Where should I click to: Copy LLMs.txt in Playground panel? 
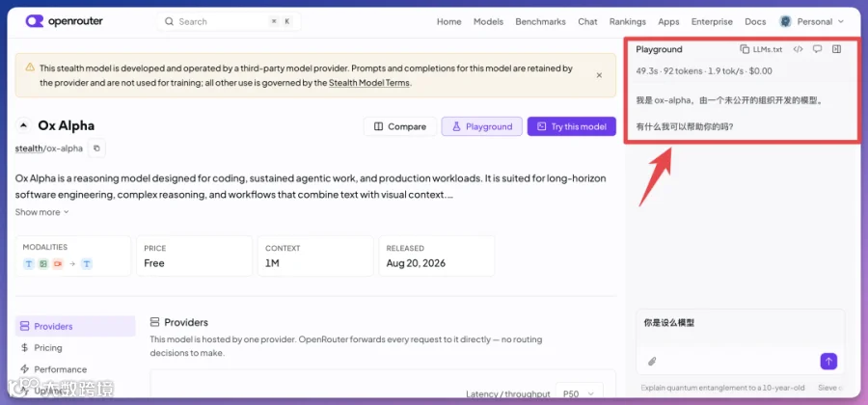(x=761, y=49)
